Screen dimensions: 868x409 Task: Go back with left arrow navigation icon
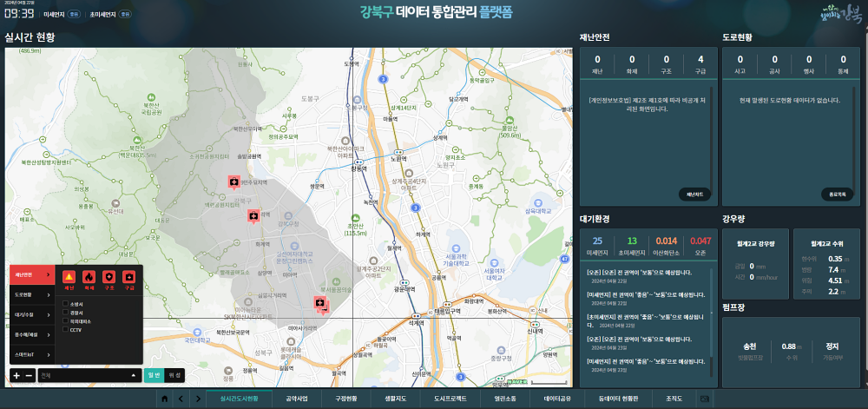point(181,399)
